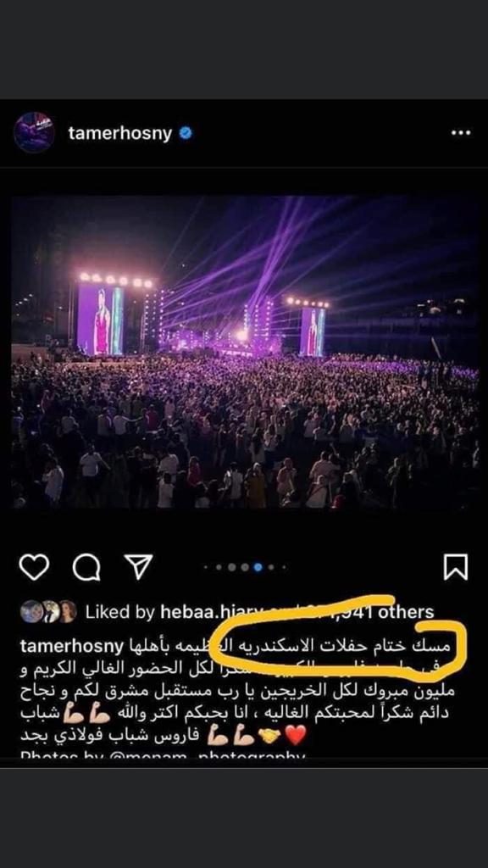The image size is (488, 868).
Task: Open comments with the speech bubble icon
Action: (x=86, y=567)
